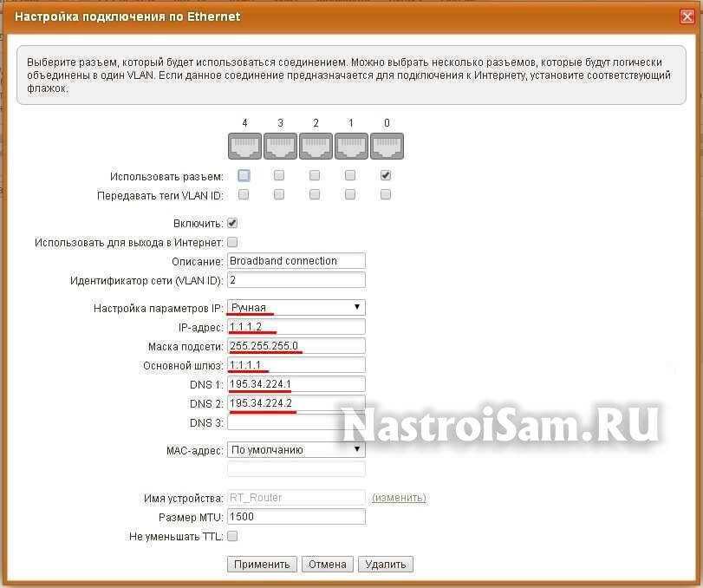Enable VLAN ID tags for port 4

pyautogui.click(x=244, y=194)
